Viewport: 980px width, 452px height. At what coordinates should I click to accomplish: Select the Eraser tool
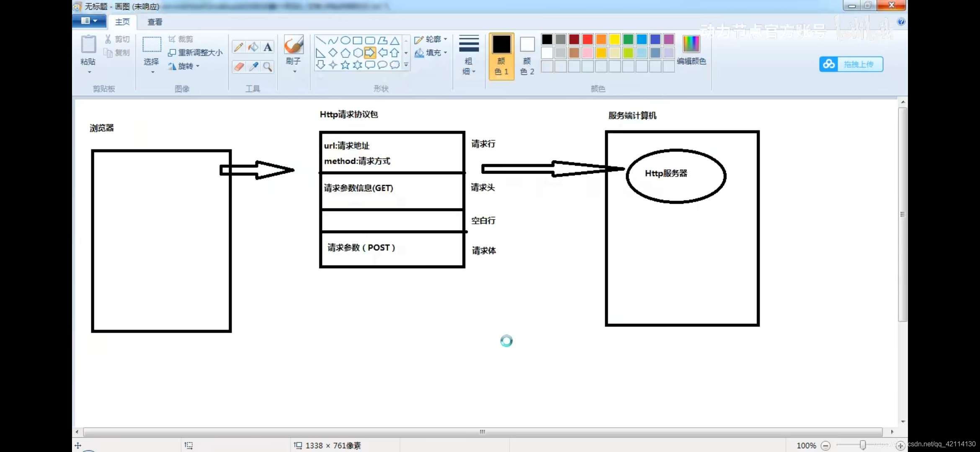tap(239, 67)
